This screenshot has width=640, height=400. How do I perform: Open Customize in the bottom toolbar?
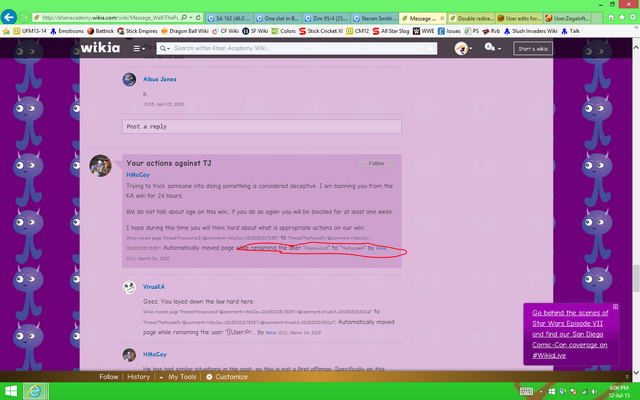tap(227, 377)
